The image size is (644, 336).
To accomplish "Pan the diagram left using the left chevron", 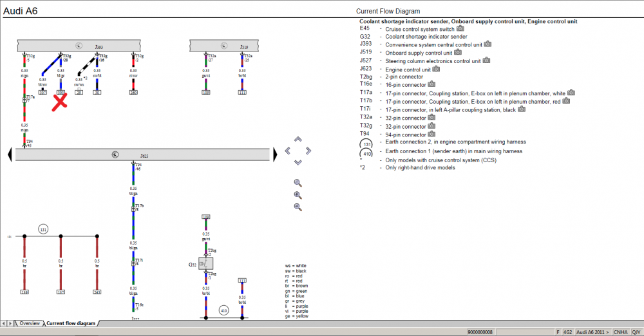I will pos(287,151).
